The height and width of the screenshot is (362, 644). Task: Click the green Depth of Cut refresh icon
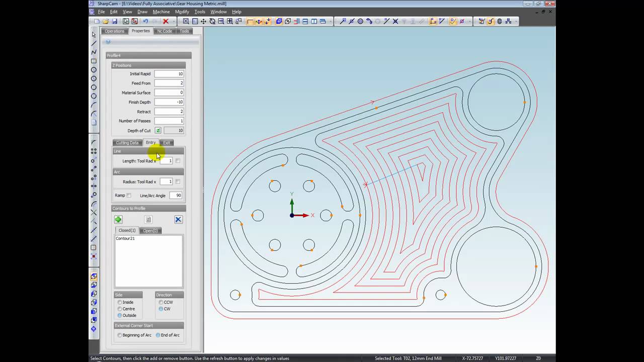(158, 130)
